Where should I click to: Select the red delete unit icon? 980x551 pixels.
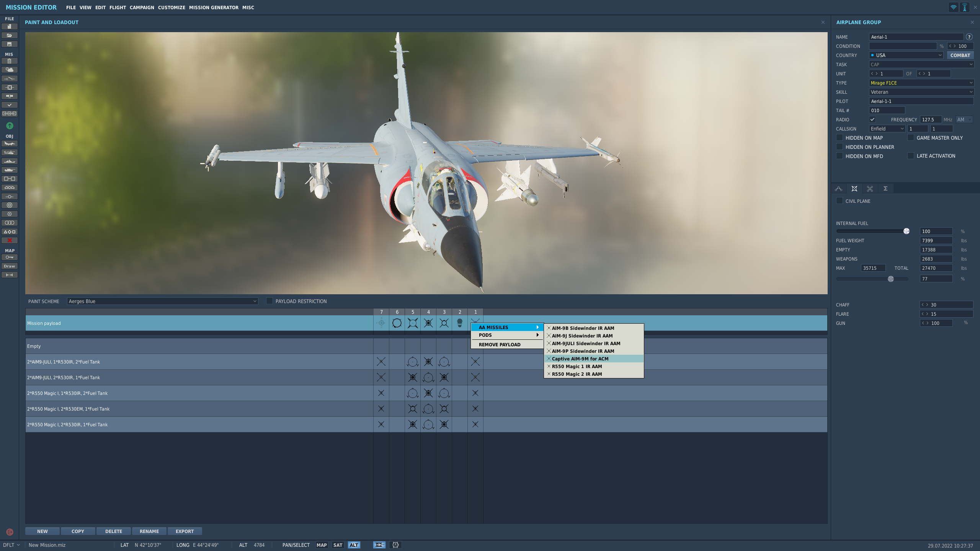9,240
